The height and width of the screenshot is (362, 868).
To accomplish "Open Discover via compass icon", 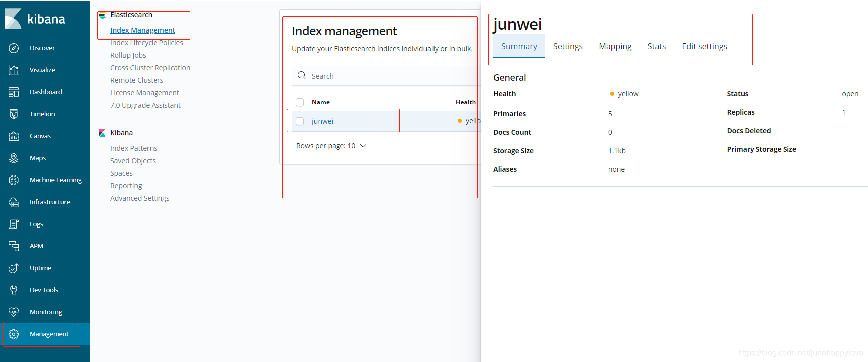I will [x=14, y=48].
